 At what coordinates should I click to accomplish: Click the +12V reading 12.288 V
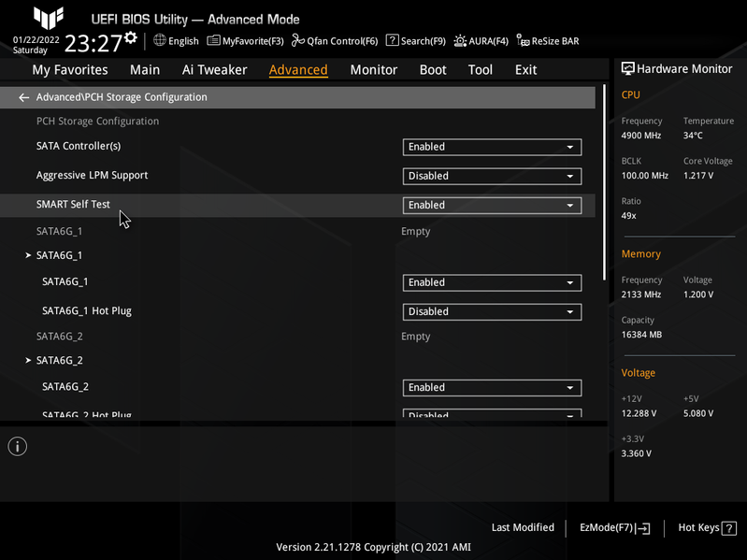pyautogui.click(x=639, y=413)
